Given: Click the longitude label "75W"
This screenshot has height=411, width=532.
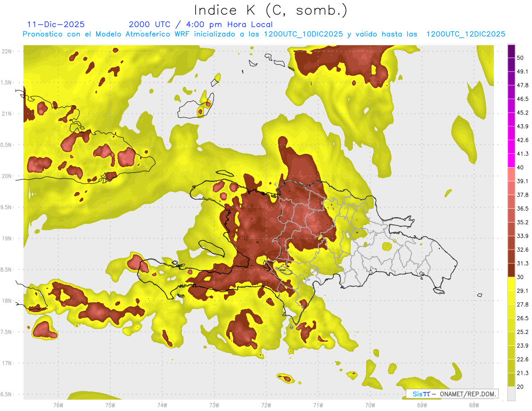Looking at the screenshot, I should coord(110,405).
